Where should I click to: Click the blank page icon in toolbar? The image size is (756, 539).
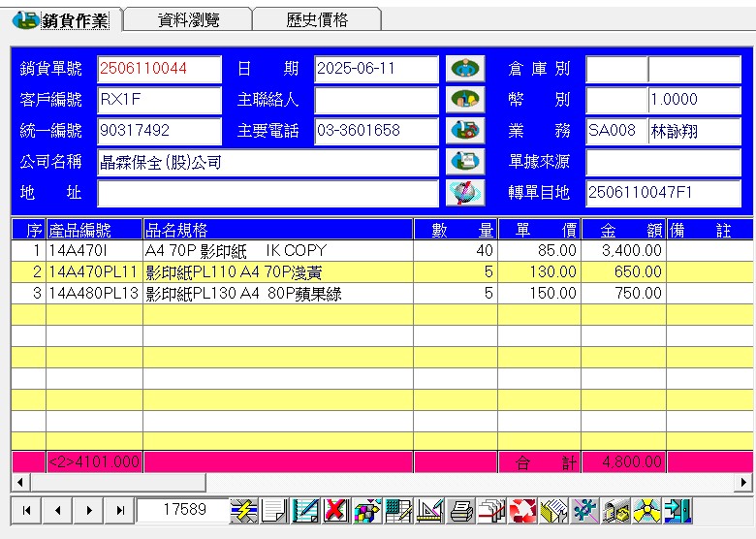(x=274, y=511)
